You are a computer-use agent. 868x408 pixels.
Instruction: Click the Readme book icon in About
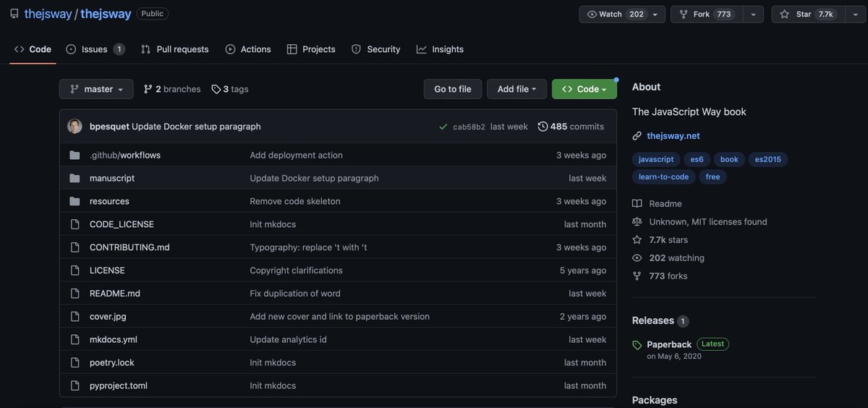[637, 204]
